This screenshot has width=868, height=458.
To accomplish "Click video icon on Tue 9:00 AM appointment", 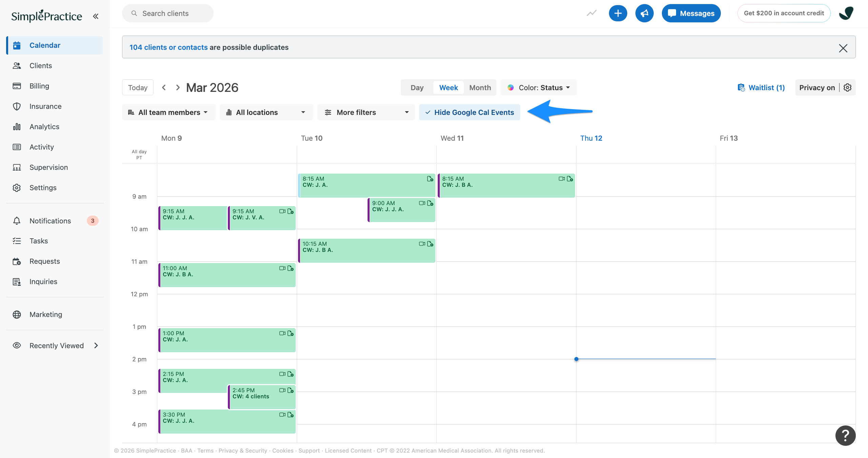I will (x=422, y=203).
